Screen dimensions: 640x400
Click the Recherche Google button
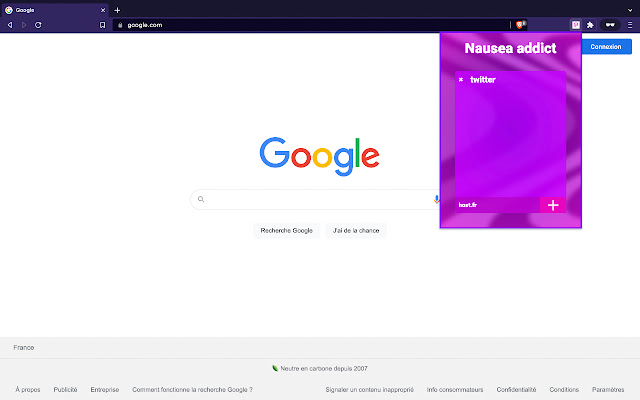point(287,231)
